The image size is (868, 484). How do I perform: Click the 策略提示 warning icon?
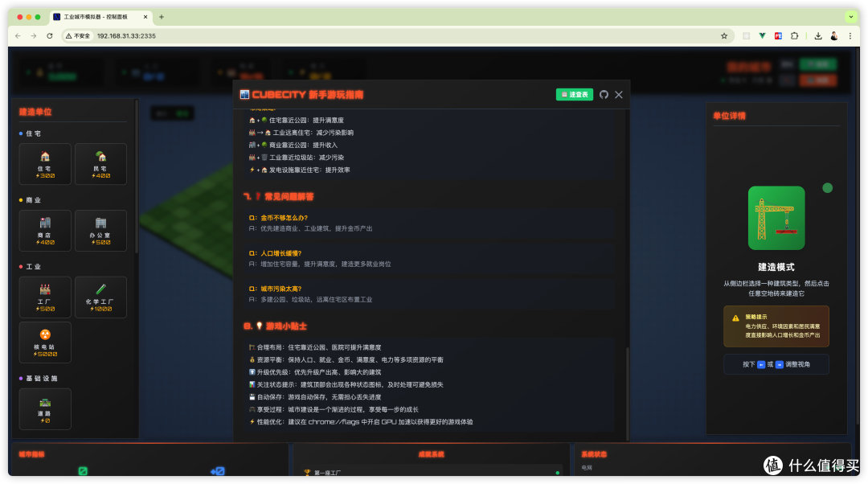point(735,318)
